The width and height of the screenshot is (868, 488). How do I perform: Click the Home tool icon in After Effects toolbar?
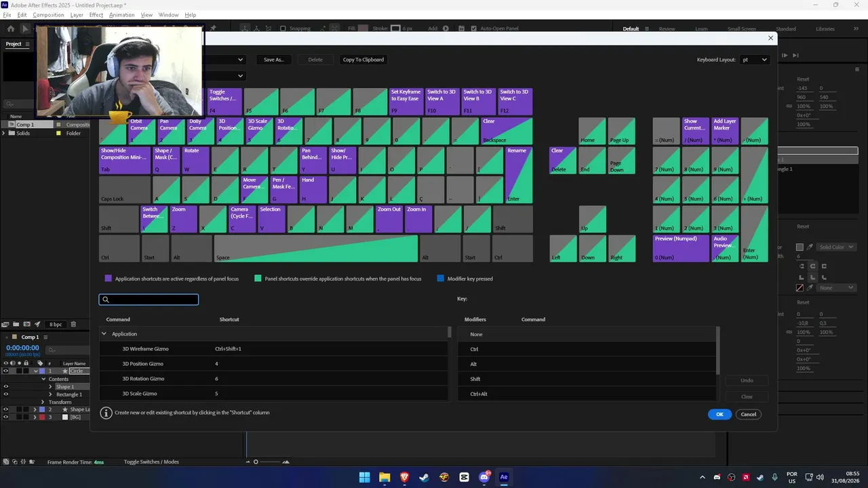[x=10, y=28]
